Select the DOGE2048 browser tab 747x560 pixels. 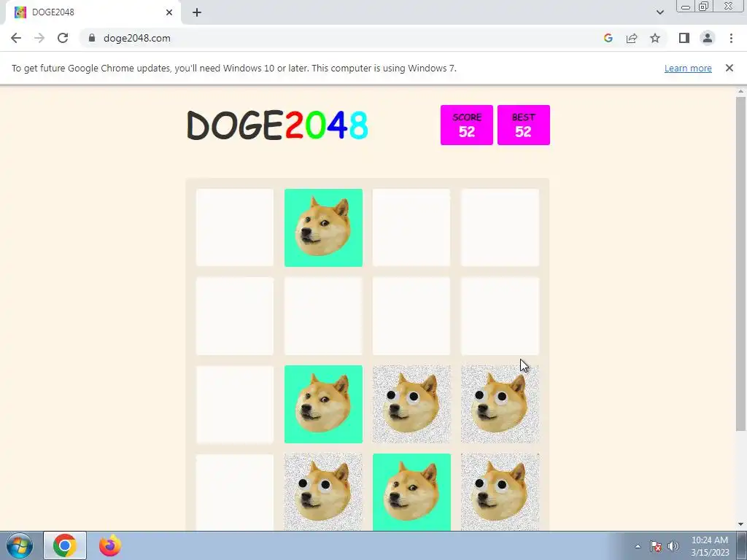[93, 12]
